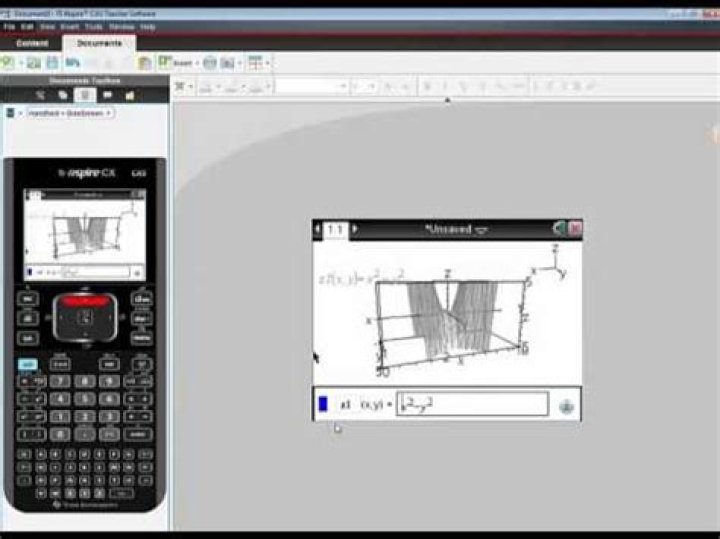The width and height of the screenshot is (720, 539).
Task: Click the Page Layout icon
Action: click(x=255, y=63)
